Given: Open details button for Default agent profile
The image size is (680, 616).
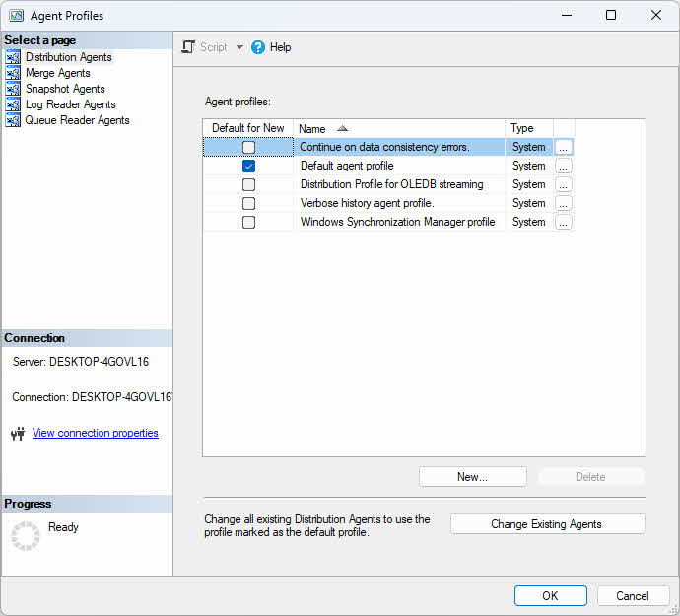Looking at the screenshot, I should (x=564, y=166).
